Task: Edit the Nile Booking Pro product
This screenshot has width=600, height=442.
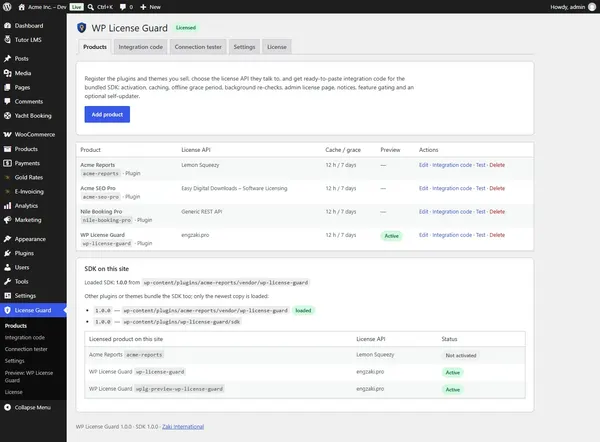Action: 423,212
